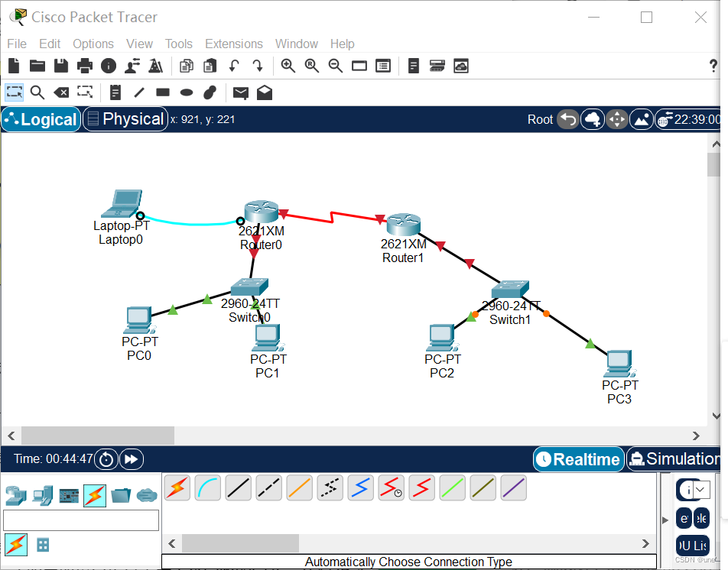Pick the orange fiber cable
This screenshot has height=570, width=728.
tap(300, 488)
